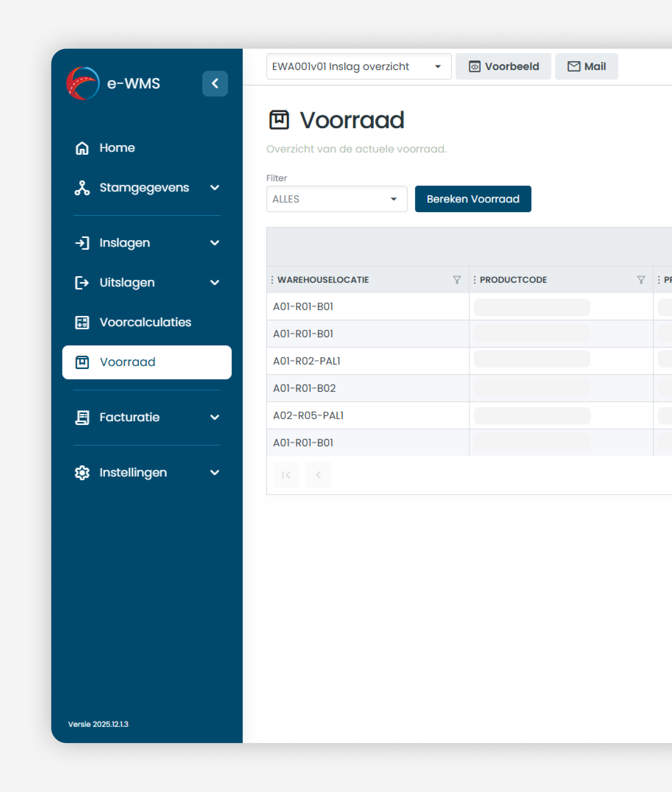The width and height of the screenshot is (672, 792).
Task: Click the e-WMS logo
Action: click(x=83, y=83)
